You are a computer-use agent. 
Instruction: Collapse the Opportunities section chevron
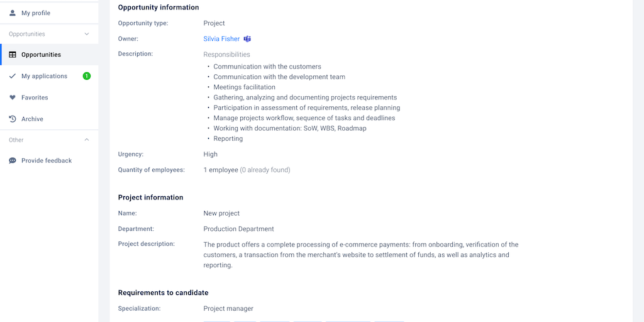pyautogui.click(x=87, y=34)
